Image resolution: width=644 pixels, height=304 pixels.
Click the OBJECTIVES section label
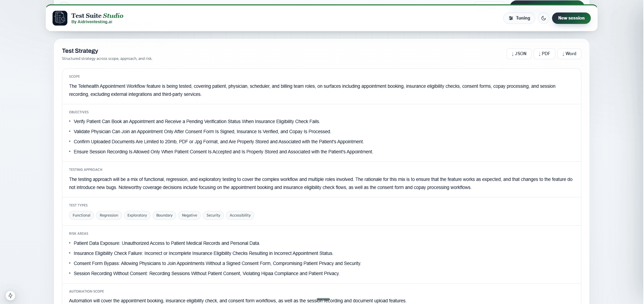click(79, 112)
